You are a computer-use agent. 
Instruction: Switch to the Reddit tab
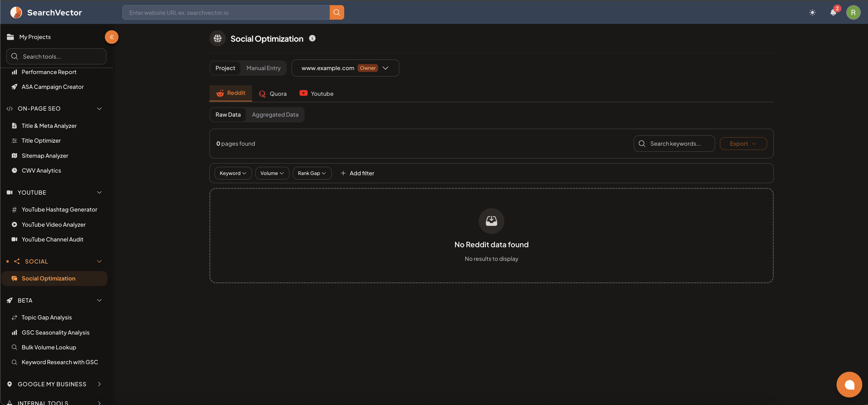click(x=231, y=93)
